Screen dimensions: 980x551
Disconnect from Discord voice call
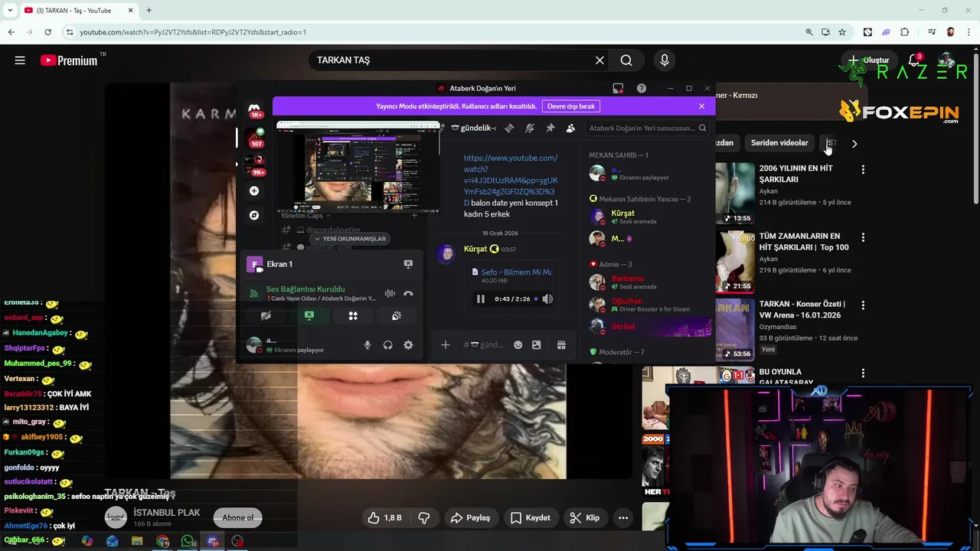coord(408,293)
